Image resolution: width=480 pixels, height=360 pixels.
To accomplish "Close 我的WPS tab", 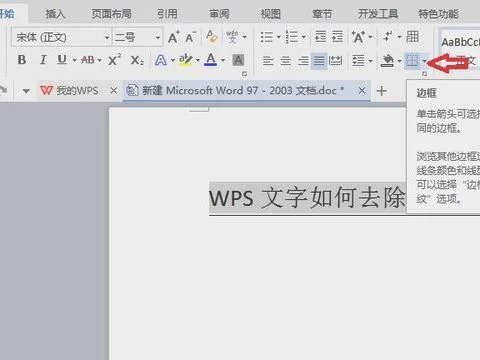I will [x=114, y=90].
